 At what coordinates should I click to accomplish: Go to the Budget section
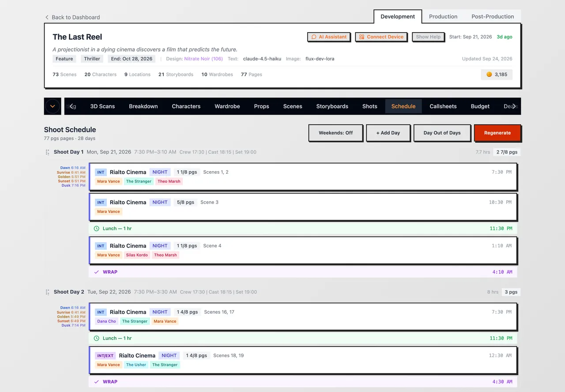click(480, 106)
